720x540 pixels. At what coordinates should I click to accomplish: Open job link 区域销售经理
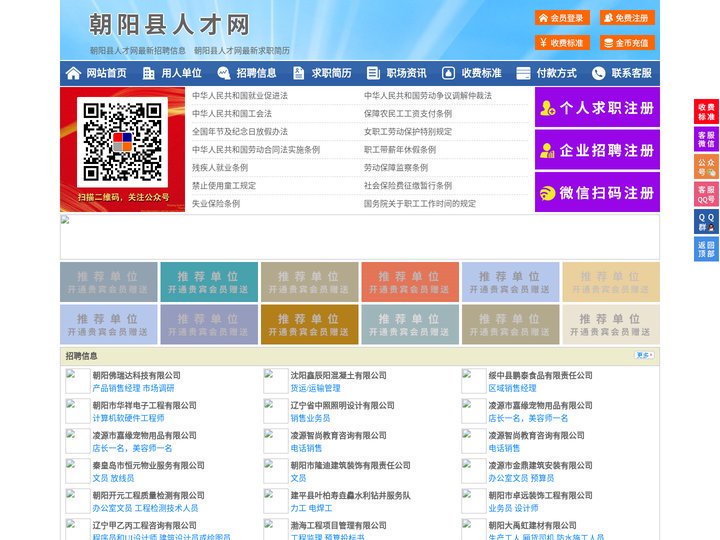512,388
